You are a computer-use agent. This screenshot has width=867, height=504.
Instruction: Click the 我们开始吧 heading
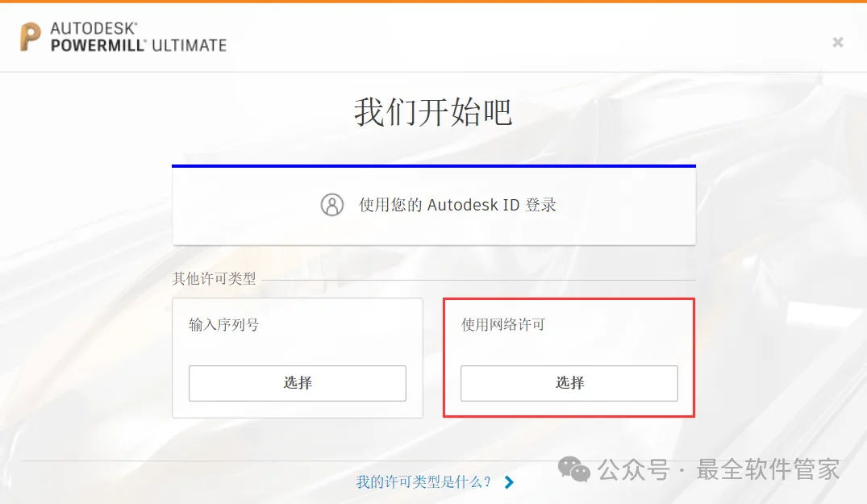(x=433, y=112)
